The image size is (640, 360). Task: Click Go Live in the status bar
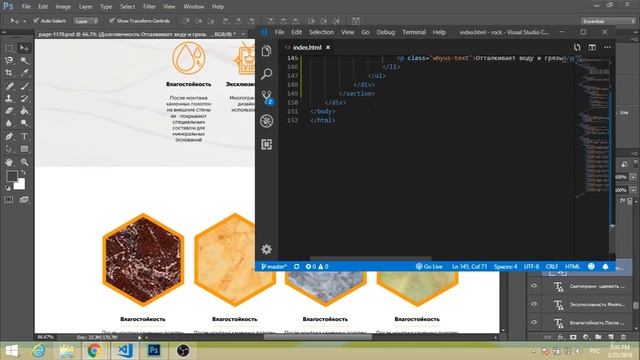(429, 267)
